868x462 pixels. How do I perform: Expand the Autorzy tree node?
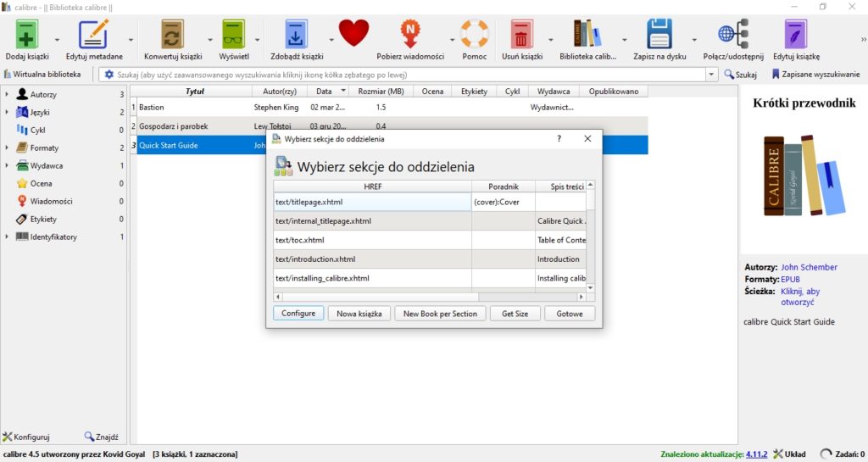7,95
